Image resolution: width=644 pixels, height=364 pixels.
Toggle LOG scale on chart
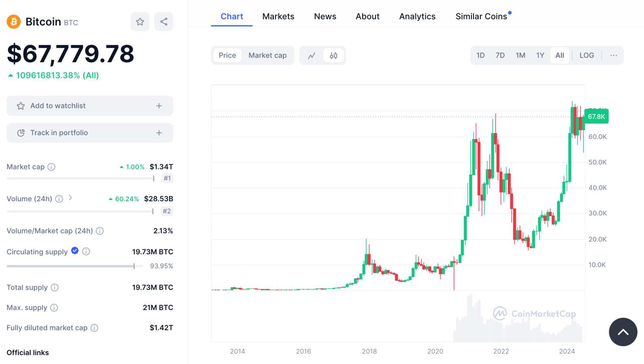587,56
